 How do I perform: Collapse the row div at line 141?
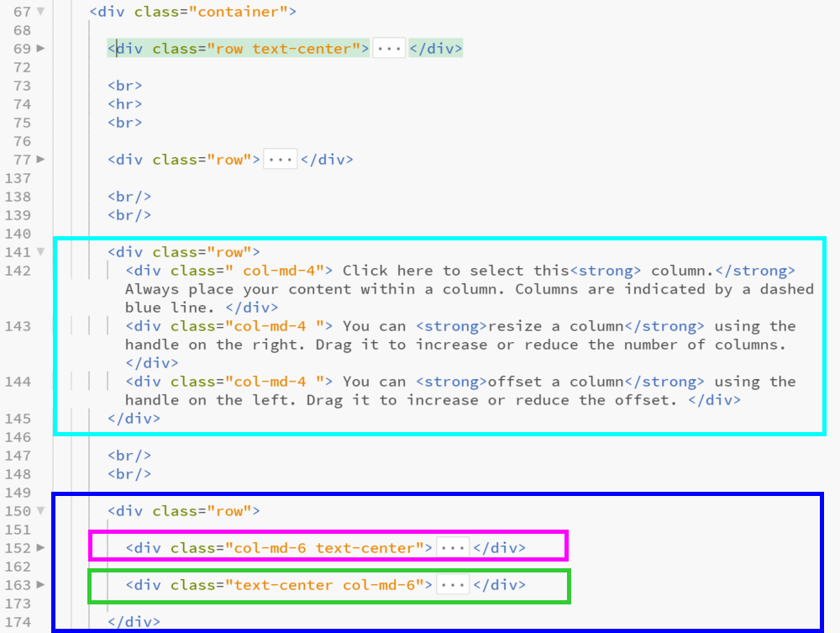click(41, 252)
